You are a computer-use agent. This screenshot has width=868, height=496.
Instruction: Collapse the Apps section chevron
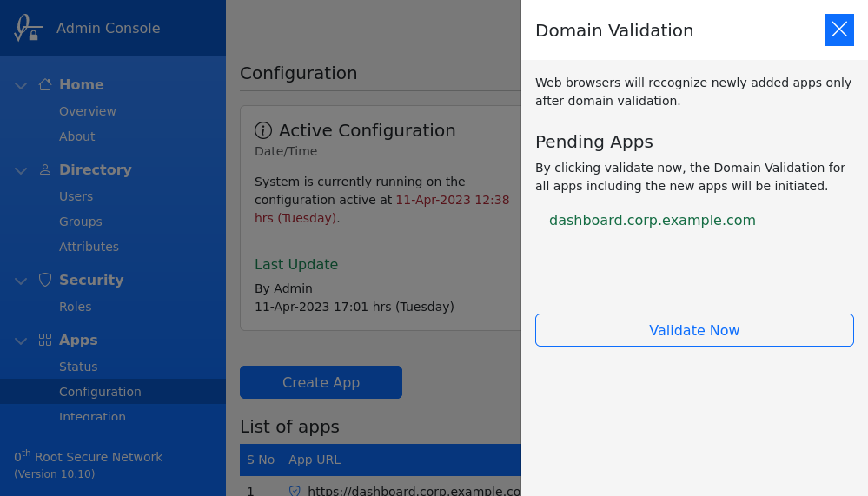point(21,341)
